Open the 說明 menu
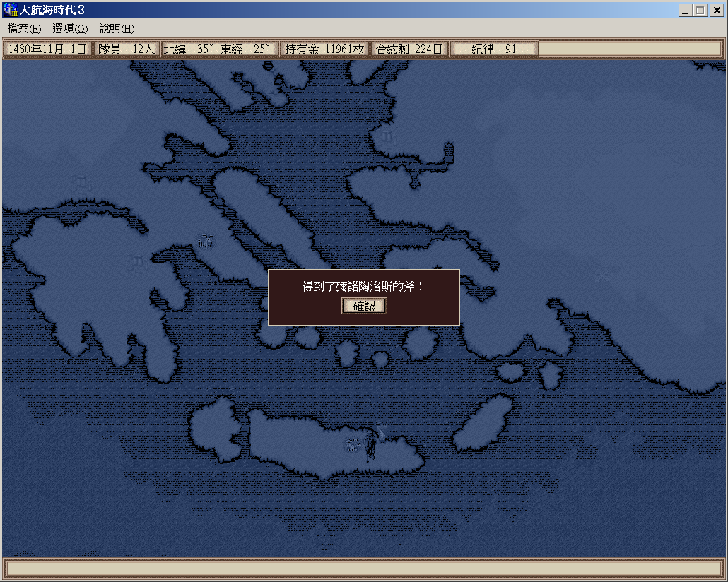 pyautogui.click(x=117, y=29)
